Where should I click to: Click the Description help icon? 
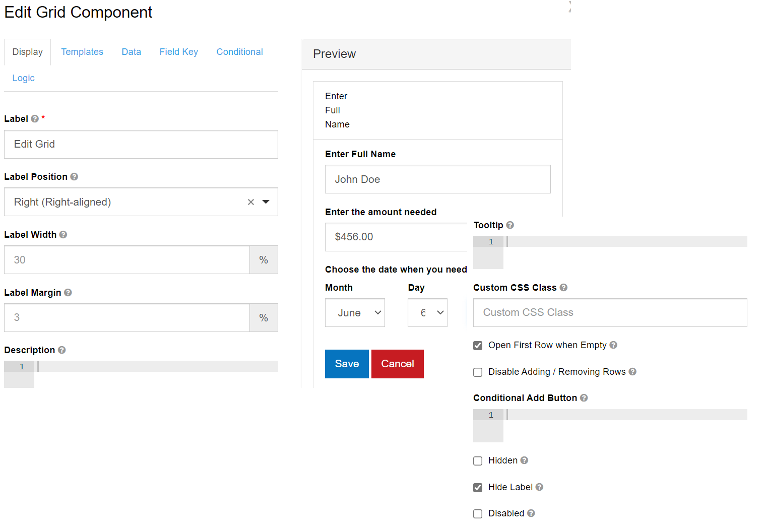[x=62, y=350]
